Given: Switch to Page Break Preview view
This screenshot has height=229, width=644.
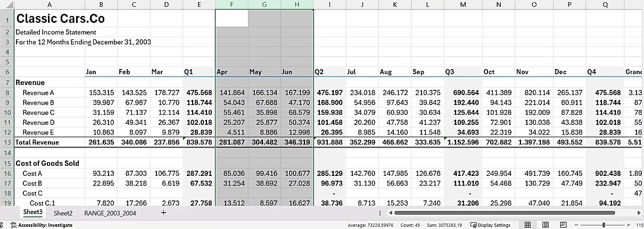Looking at the screenshot, I should click(x=563, y=225).
